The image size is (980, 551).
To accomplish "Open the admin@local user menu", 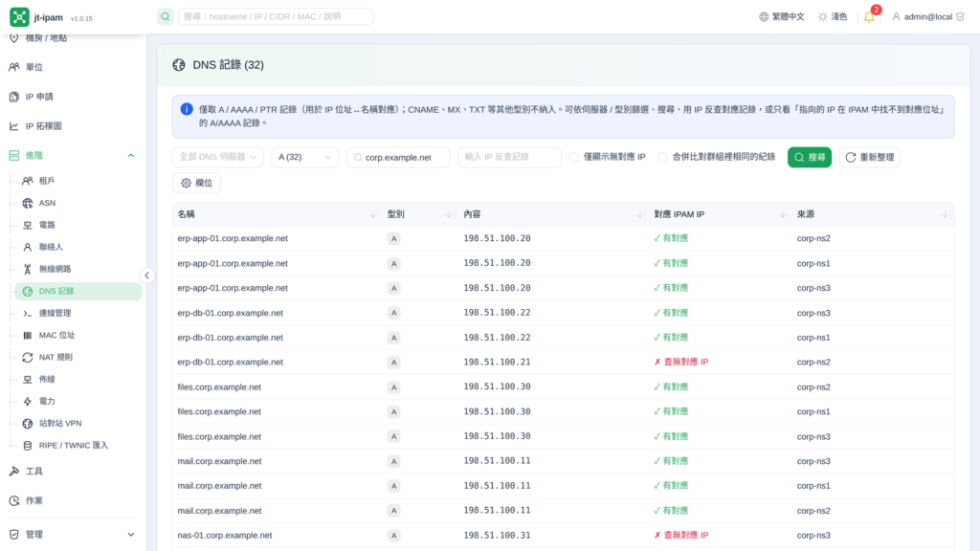I will point(928,17).
